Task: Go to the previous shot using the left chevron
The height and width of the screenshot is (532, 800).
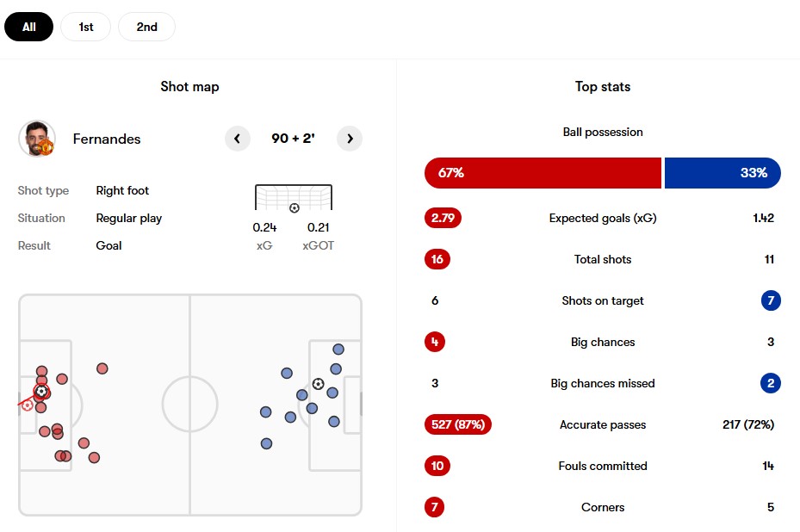Action: pos(238,139)
